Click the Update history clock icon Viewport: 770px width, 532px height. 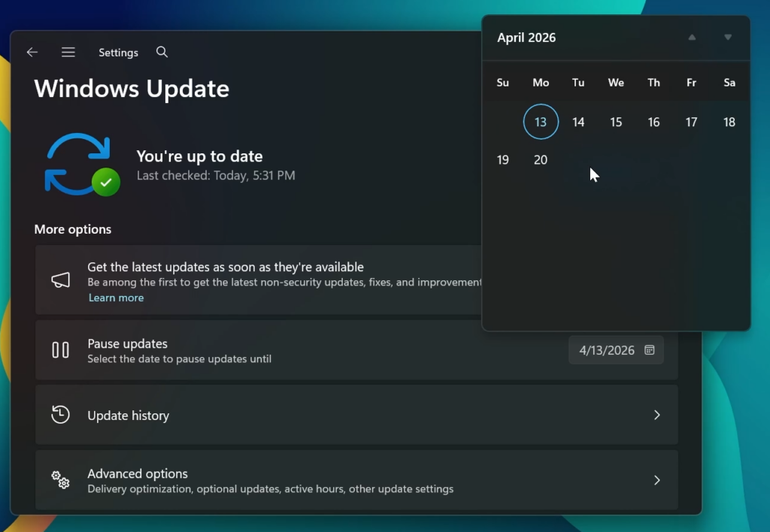[x=60, y=415]
